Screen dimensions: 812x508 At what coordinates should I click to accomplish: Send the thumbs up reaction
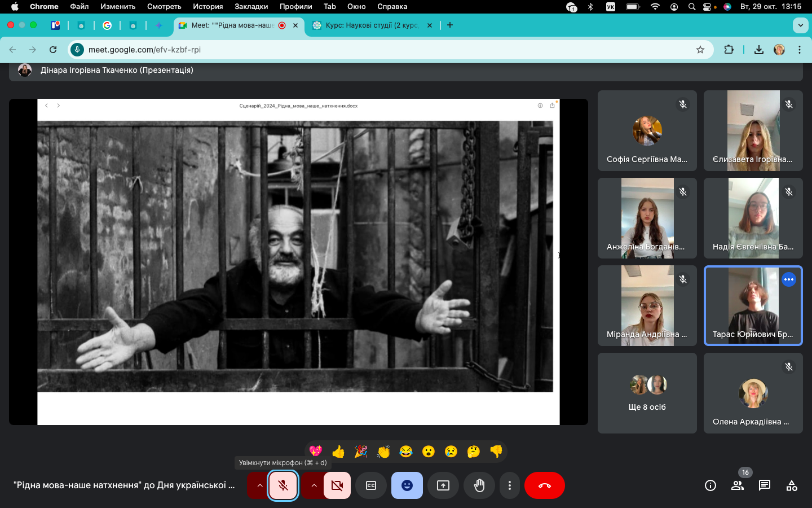(x=338, y=452)
